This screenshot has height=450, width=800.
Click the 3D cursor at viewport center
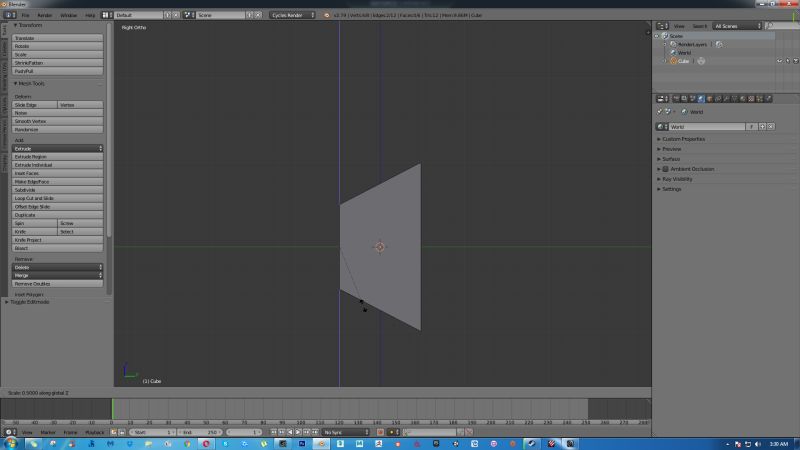[380, 247]
